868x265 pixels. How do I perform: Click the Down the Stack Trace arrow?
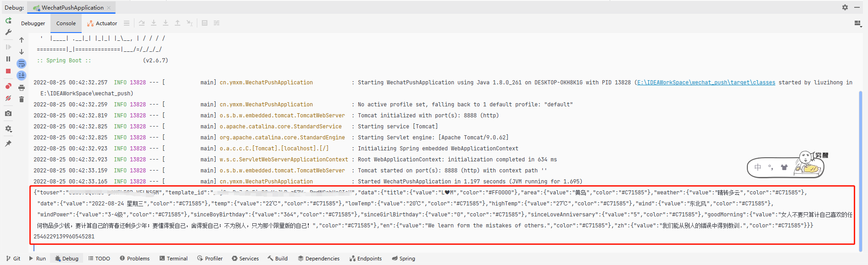coord(22,52)
